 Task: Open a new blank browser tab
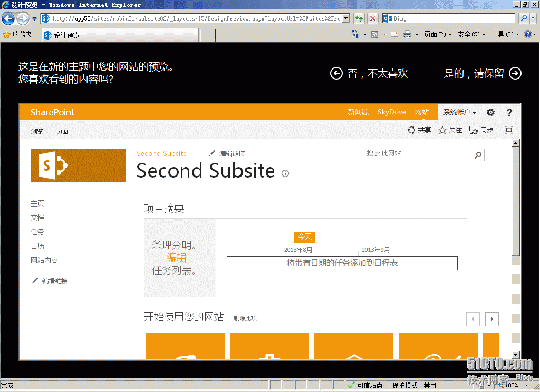(x=208, y=35)
